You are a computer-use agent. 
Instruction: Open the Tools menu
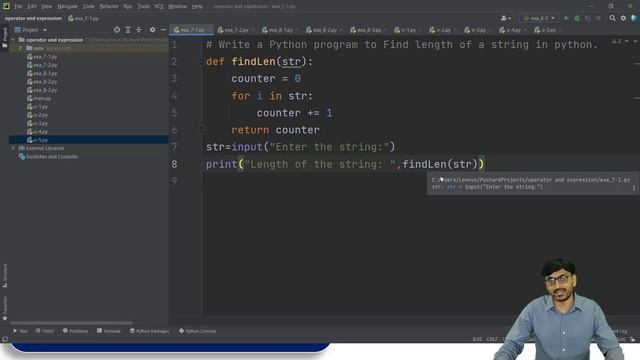point(143,6)
